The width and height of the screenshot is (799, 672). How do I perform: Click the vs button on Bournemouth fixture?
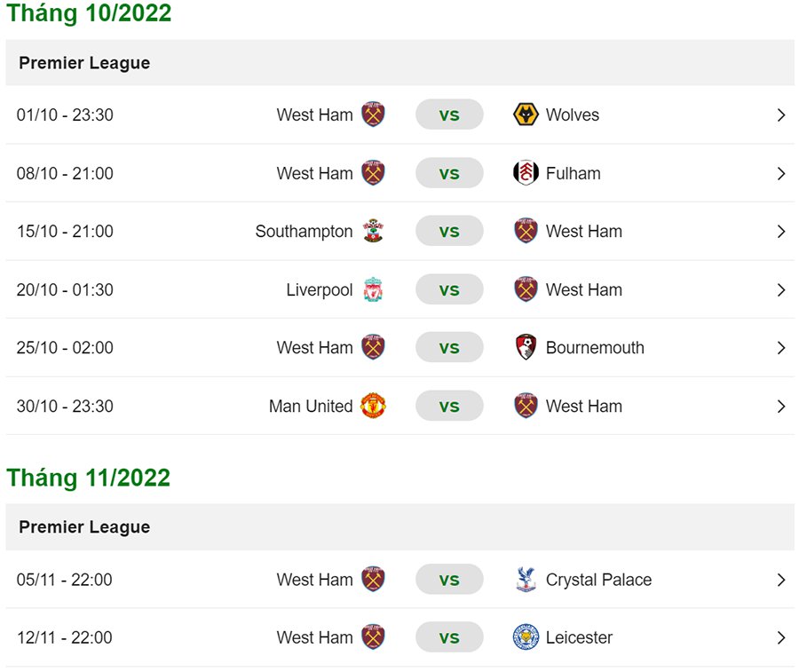click(x=449, y=347)
